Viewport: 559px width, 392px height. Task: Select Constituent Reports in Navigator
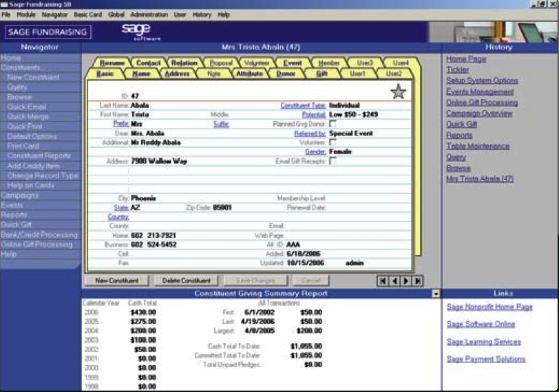click(x=39, y=156)
